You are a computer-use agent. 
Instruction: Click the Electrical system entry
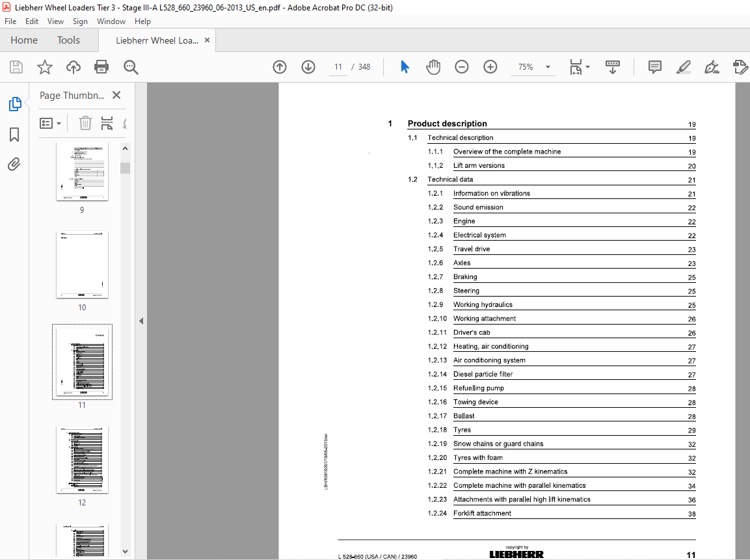pyautogui.click(x=480, y=235)
